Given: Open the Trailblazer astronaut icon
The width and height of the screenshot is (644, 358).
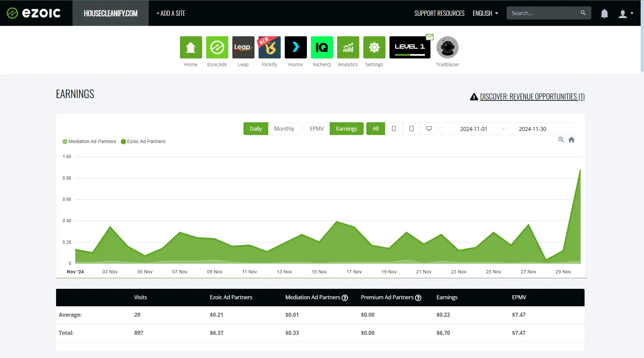Looking at the screenshot, I should 447,47.
